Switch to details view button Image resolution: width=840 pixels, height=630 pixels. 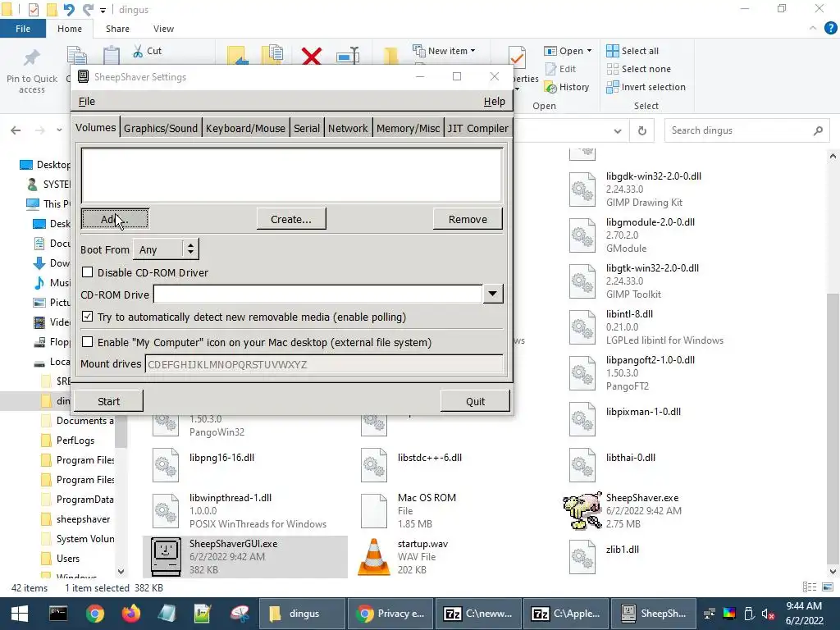coord(810,587)
